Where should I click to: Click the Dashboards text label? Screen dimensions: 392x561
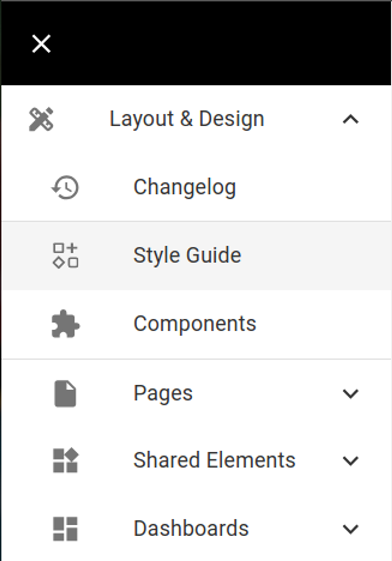191,529
